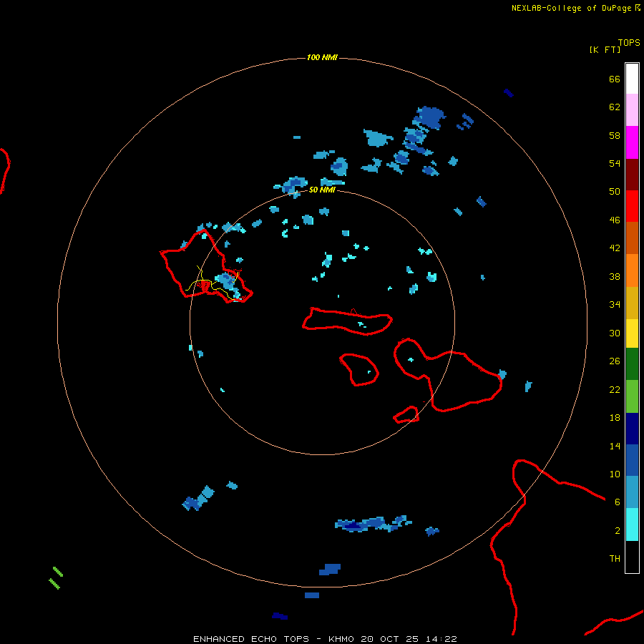The height and width of the screenshot is (644, 644).
Task: Click the cyan 10 swatch in the legend
Action: (632, 525)
